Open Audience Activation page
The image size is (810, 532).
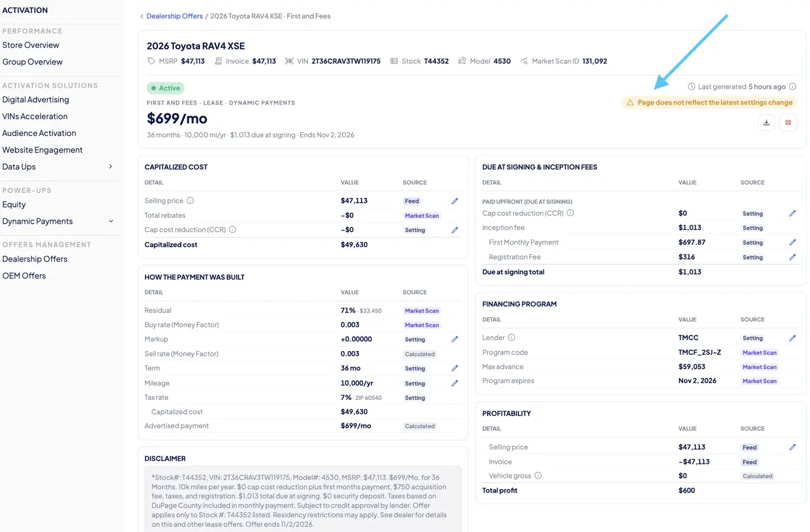coord(39,133)
